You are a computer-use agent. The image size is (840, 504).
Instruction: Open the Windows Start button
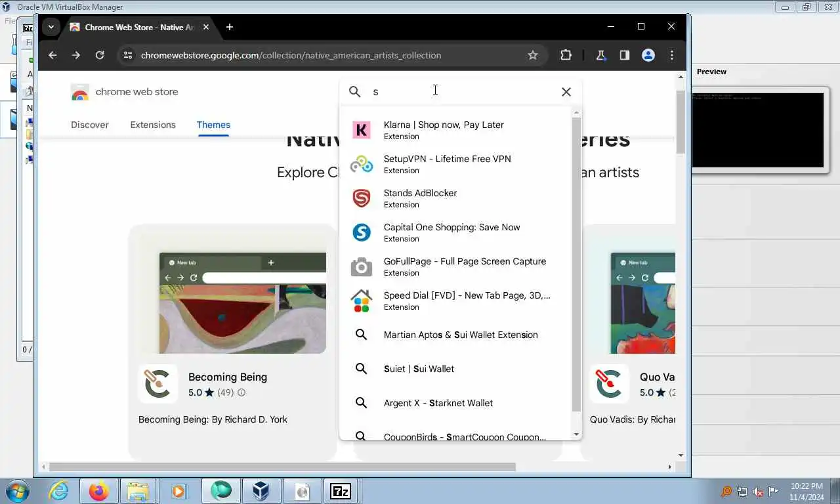(17, 491)
